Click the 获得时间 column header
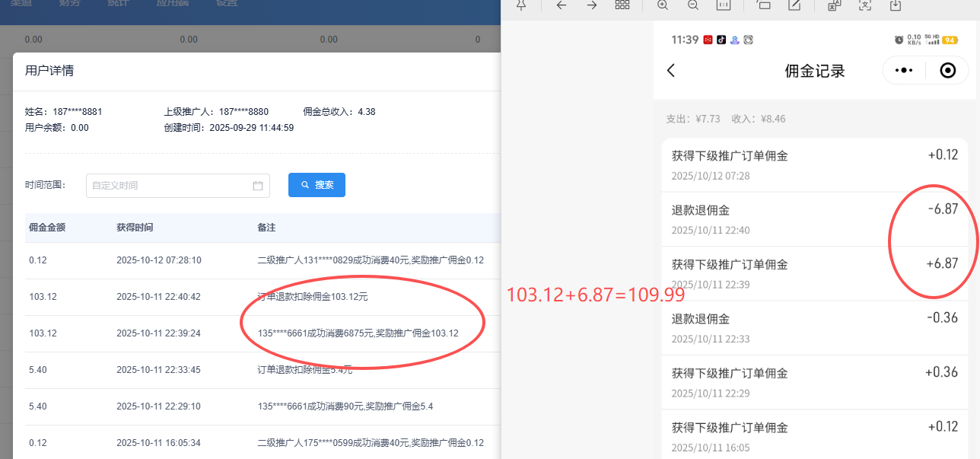The height and width of the screenshot is (459, 980). pos(135,228)
